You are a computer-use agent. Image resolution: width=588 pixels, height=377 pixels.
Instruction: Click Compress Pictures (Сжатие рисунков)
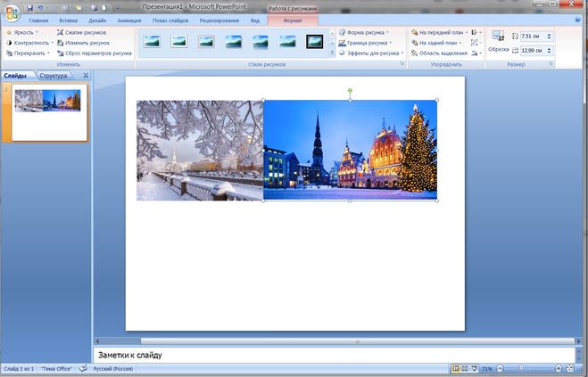[85, 32]
